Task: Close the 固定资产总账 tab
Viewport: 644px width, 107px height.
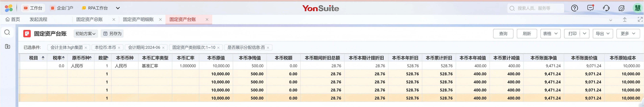Action: (114, 19)
